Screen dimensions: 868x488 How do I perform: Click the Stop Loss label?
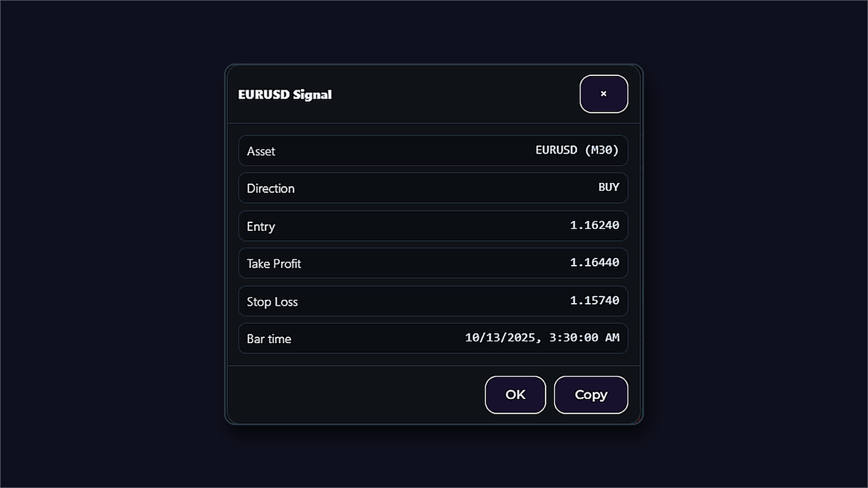(x=272, y=301)
